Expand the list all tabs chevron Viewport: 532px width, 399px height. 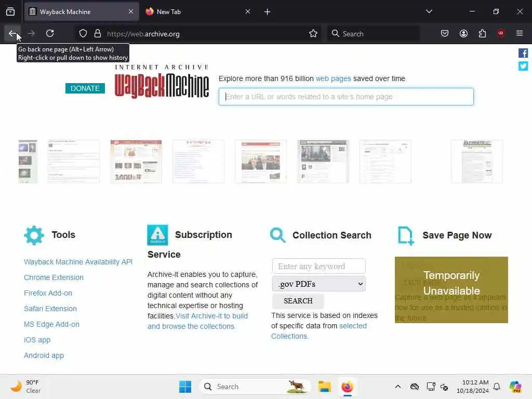pos(429,12)
